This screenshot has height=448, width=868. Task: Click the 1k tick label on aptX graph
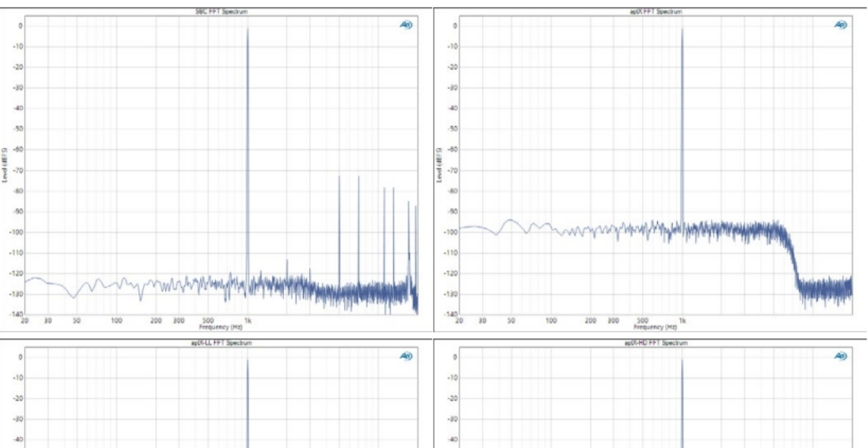(x=682, y=320)
